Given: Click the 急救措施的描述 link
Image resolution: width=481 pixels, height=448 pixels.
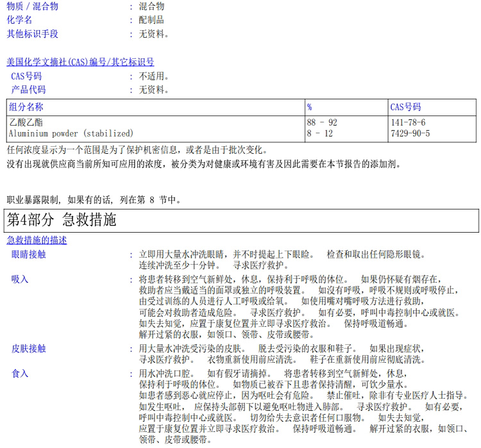Looking at the screenshot, I should 37,240.
